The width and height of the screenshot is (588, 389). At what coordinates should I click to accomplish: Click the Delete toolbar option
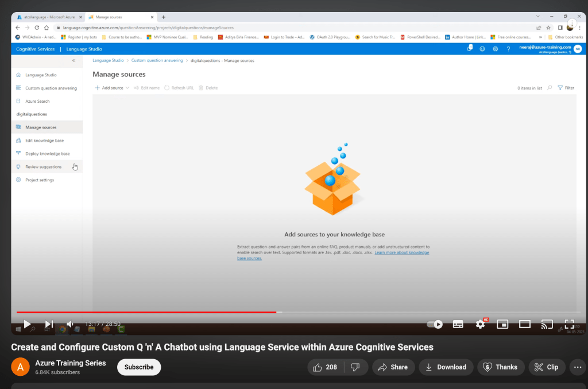(x=208, y=88)
